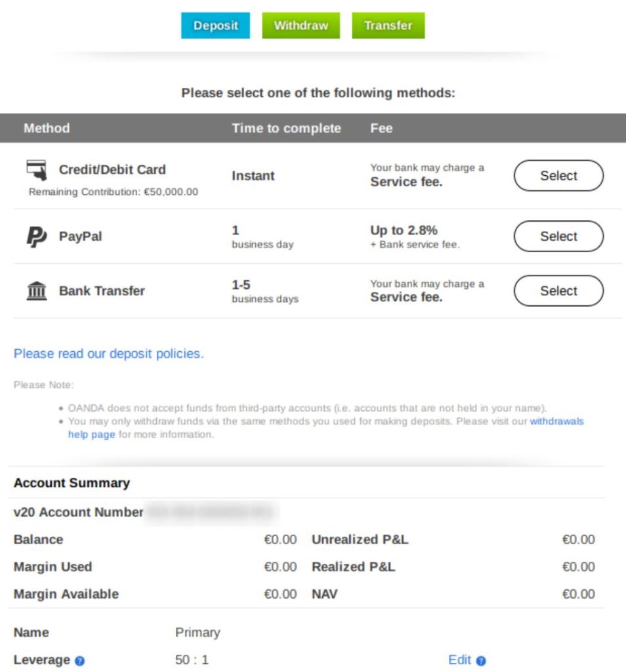This screenshot has height=672, width=626.
Task: Click the Account Summary heading
Action: pyautogui.click(x=72, y=482)
